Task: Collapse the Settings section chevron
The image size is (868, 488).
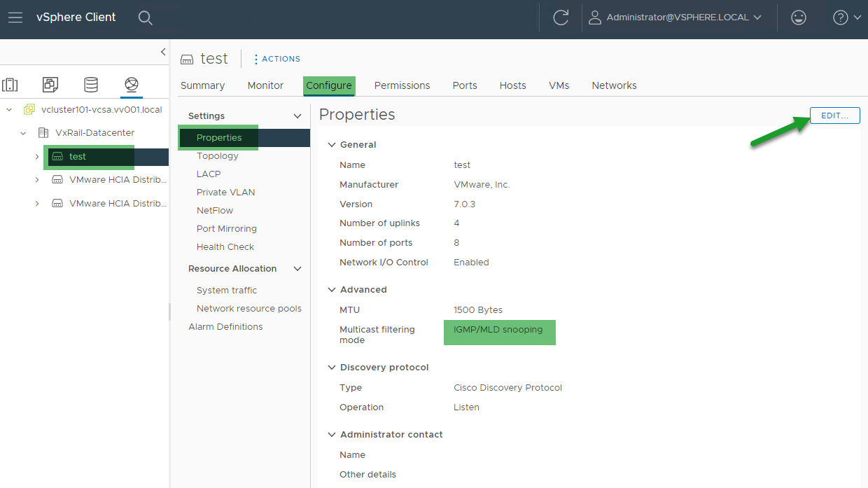Action: (x=297, y=116)
